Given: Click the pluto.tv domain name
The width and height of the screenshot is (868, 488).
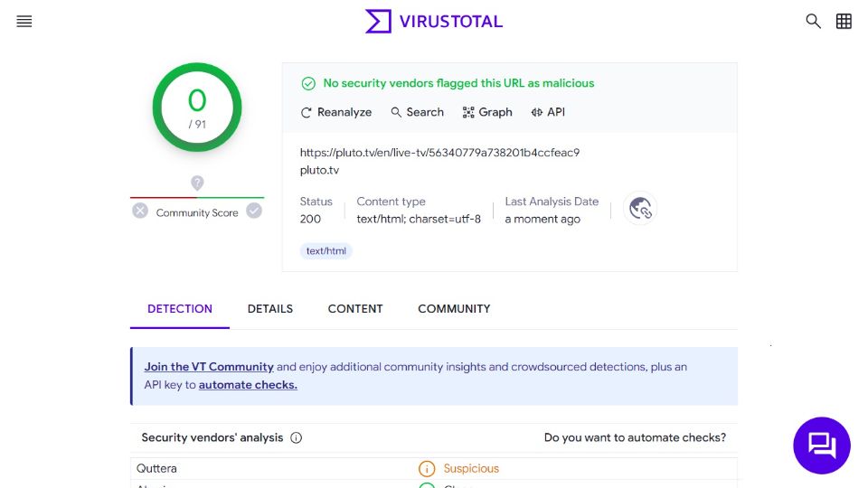Looking at the screenshot, I should pos(319,171).
